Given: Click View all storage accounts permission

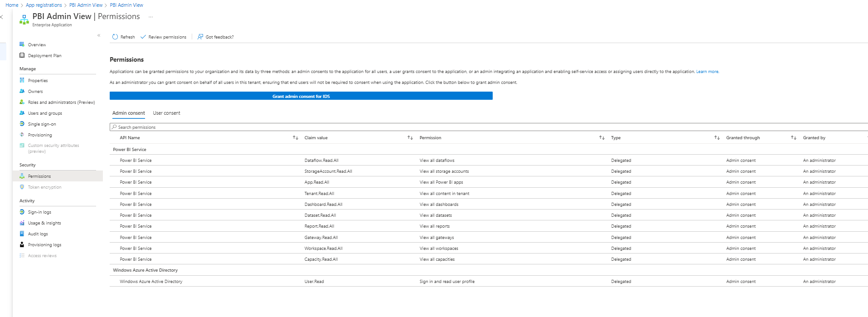Looking at the screenshot, I should [444, 171].
